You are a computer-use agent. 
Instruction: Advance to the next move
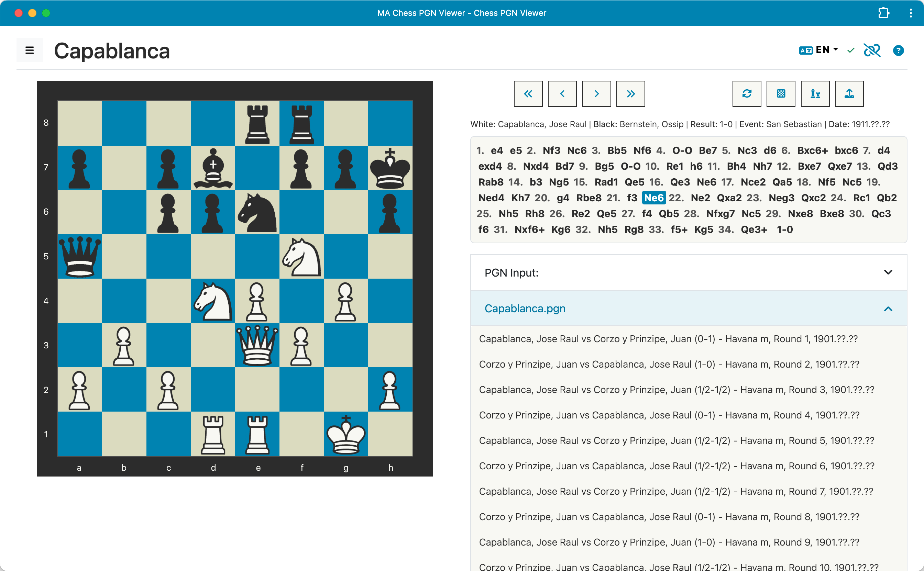(x=596, y=94)
